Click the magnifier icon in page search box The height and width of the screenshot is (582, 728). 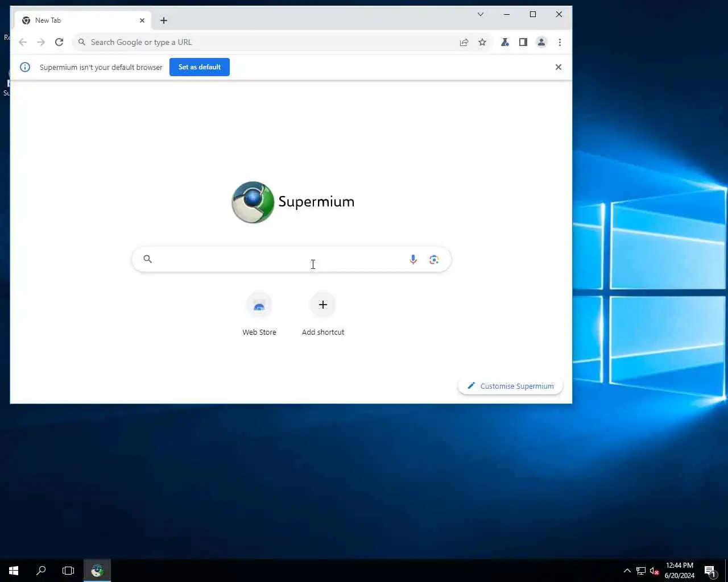point(147,259)
